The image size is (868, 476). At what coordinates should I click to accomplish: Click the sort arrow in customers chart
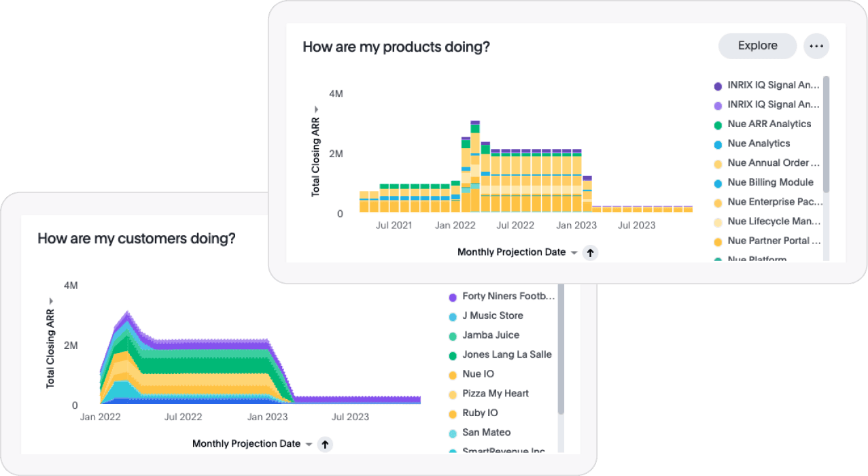pos(325,444)
